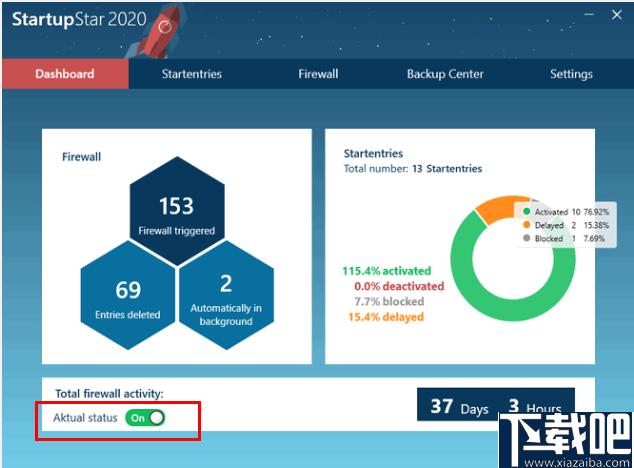This screenshot has height=468, width=634.
Task: Click the Startentries panel heading
Action: (373, 153)
